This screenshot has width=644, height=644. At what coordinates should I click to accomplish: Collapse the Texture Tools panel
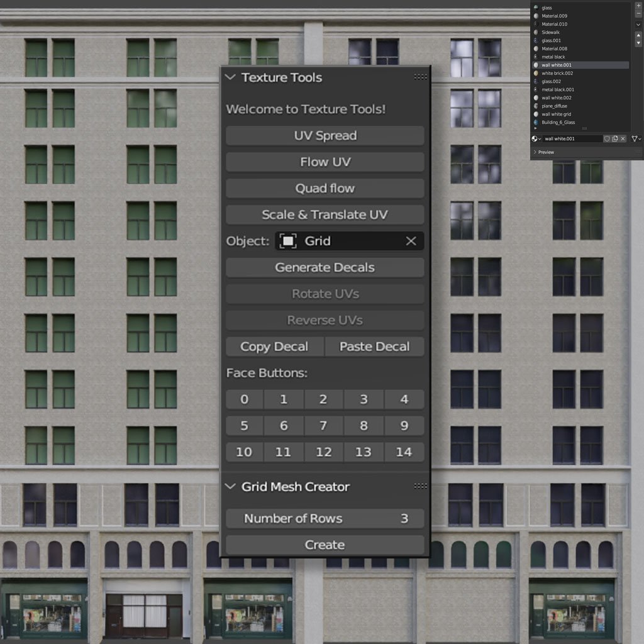point(230,77)
